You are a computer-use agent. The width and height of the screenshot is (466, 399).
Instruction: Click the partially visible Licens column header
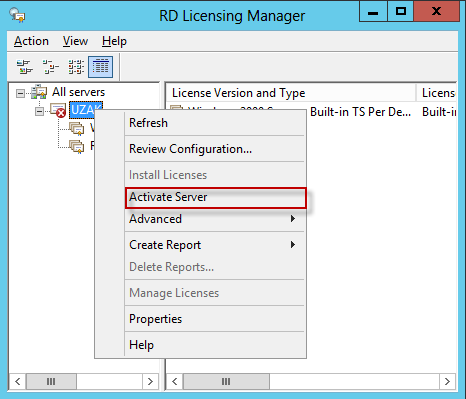437,93
